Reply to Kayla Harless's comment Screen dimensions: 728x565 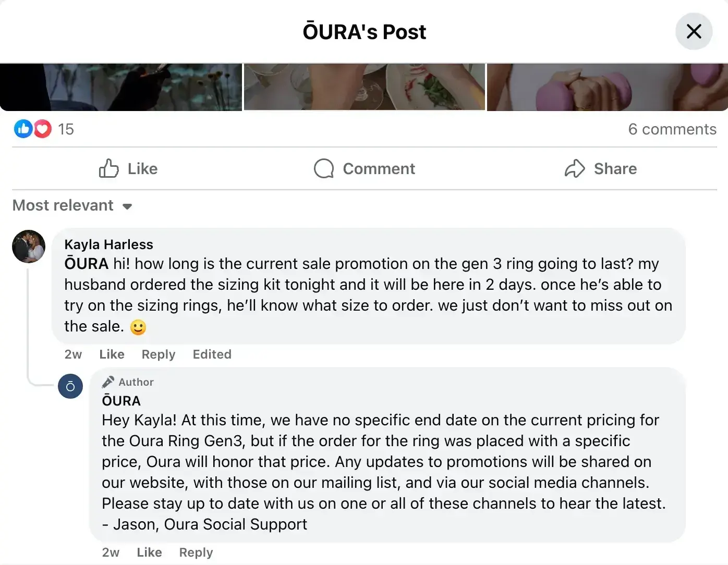point(158,354)
